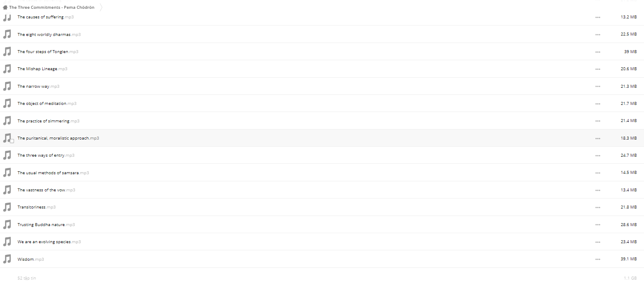Click audio icon next to The Mishap Lineage.mp3

pyautogui.click(x=7, y=69)
